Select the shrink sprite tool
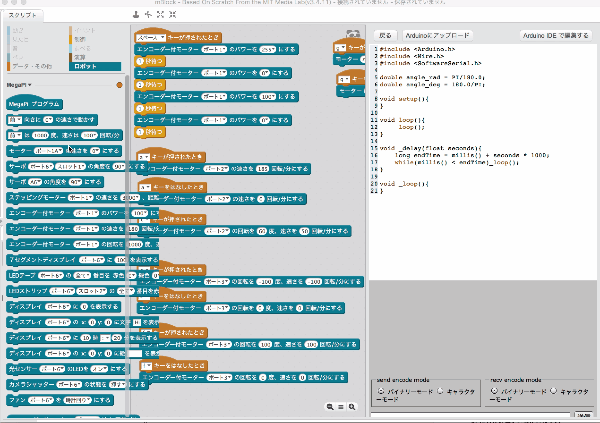 coord(173,15)
